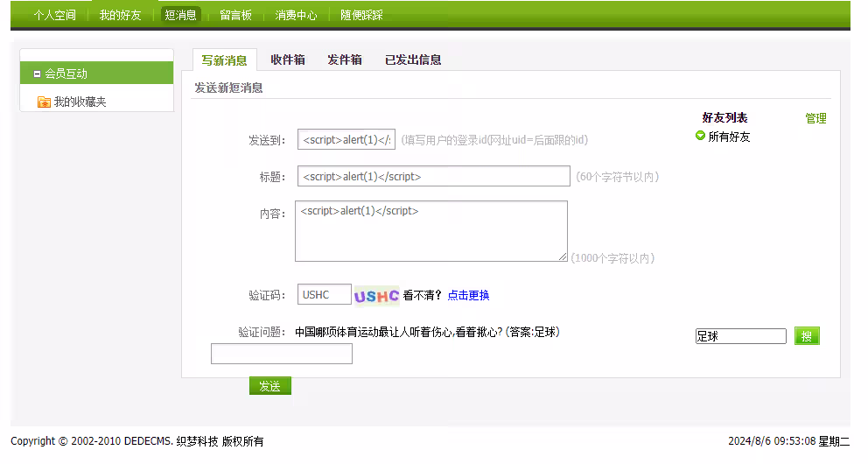
Task: Click the USHC captcha image
Action: click(376, 296)
